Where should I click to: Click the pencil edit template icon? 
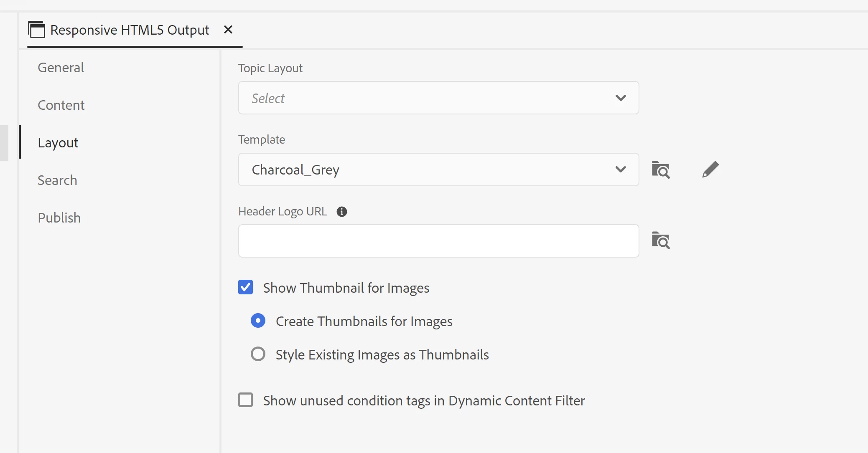pyautogui.click(x=710, y=170)
